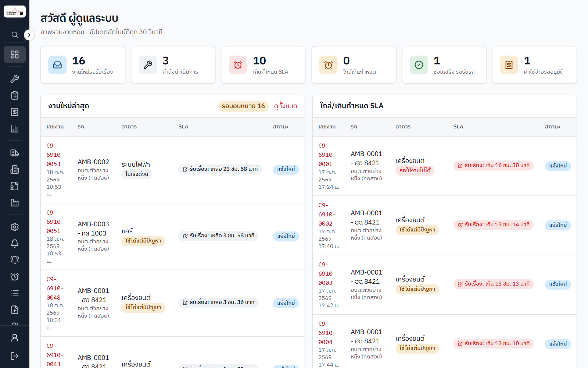Open the sidebar receipt dollar expenses icon
This screenshot has height=368, width=588.
tap(15, 112)
